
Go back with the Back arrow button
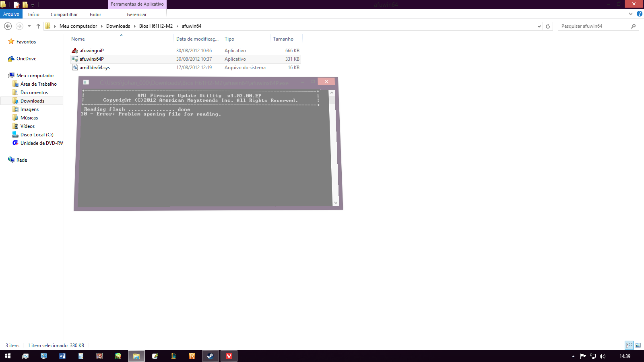[x=8, y=26]
